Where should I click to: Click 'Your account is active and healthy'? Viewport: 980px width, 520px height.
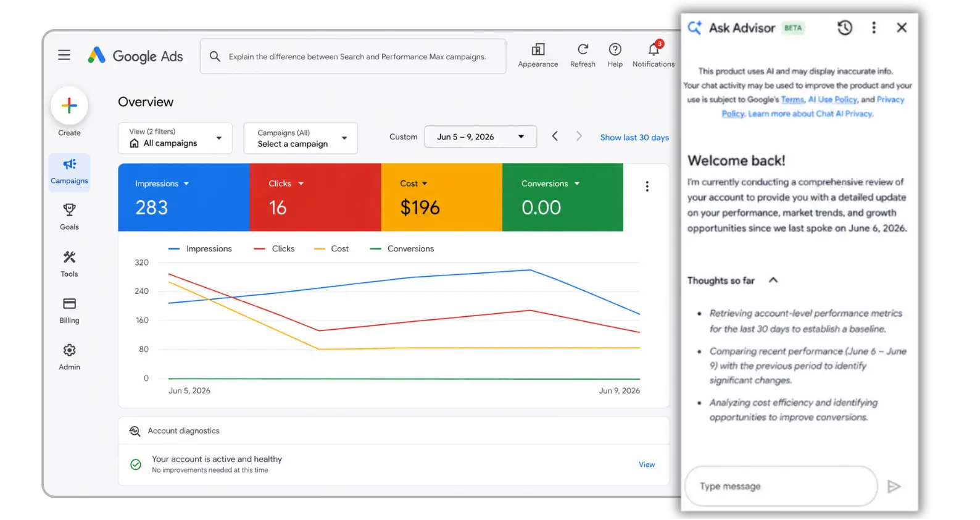(217, 459)
